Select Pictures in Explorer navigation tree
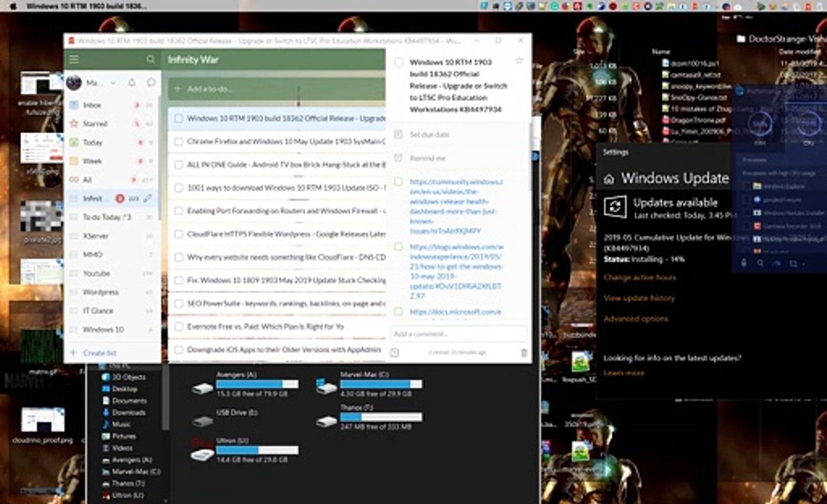The width and height of the screenshot is (827, 504). (x=124, y=436)
